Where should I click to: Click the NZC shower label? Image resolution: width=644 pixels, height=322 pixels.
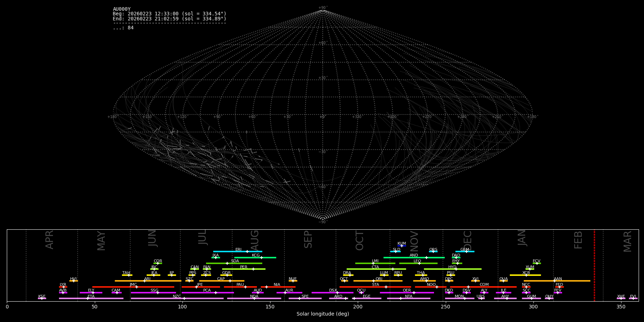pyautogui.click(x=177, y=297)
